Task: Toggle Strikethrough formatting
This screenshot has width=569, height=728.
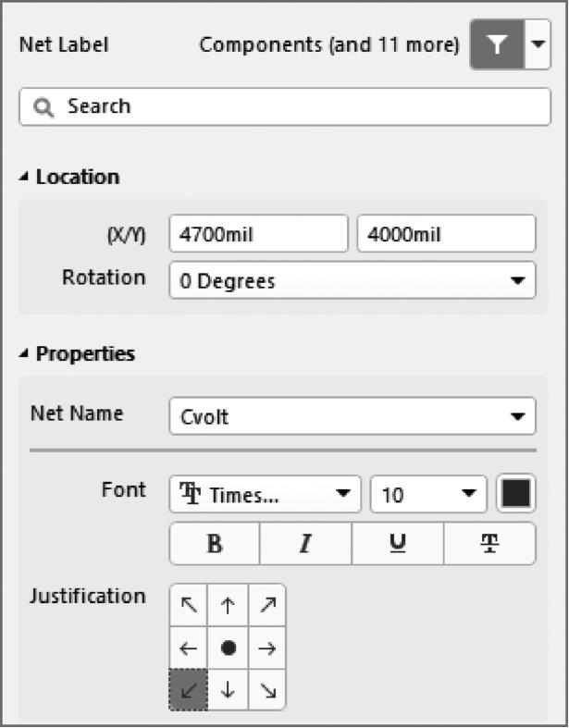Action: click(489, 543)
